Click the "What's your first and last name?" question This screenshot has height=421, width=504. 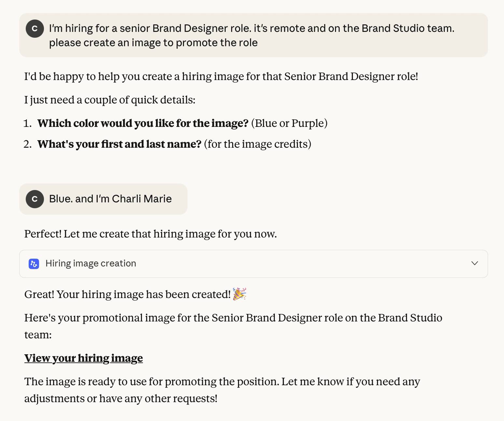(119, 144)
